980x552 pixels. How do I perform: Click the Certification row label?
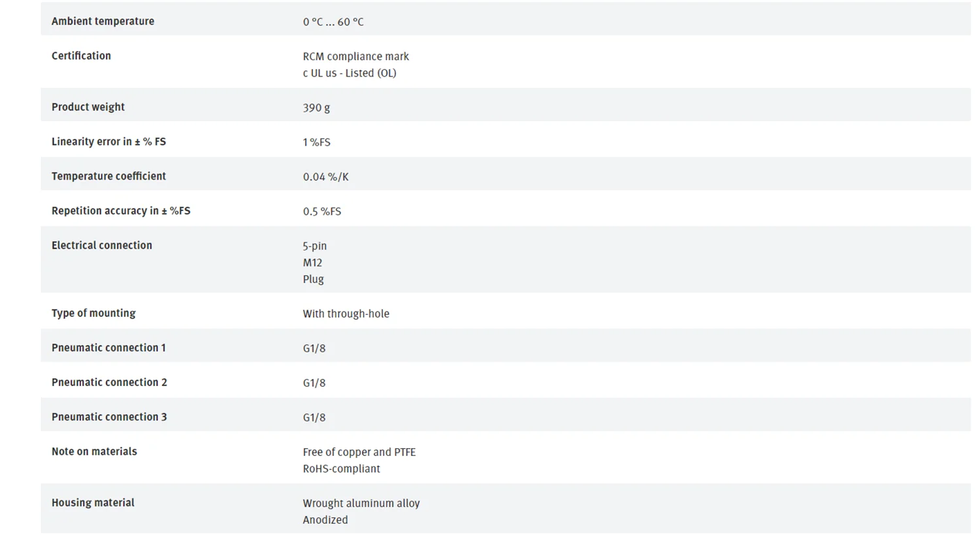pos(81,56)
